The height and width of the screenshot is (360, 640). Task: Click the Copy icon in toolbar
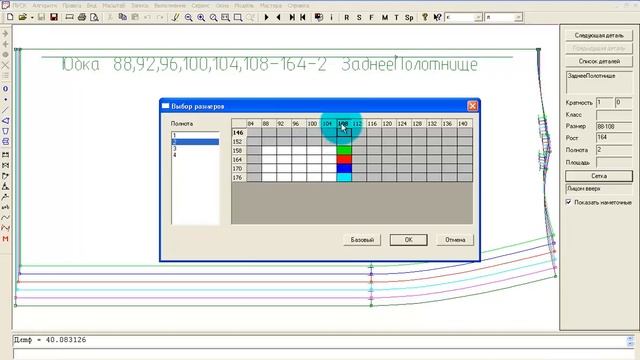point(122,17)
